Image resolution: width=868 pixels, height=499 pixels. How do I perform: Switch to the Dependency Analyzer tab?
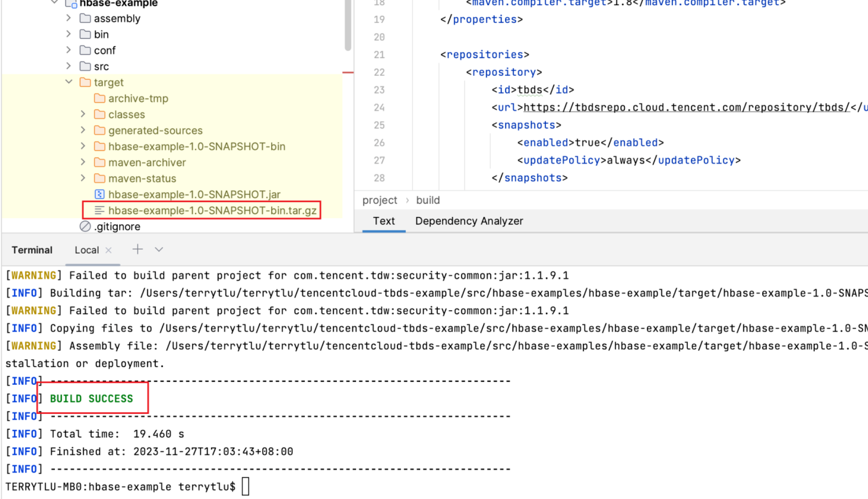469,221
